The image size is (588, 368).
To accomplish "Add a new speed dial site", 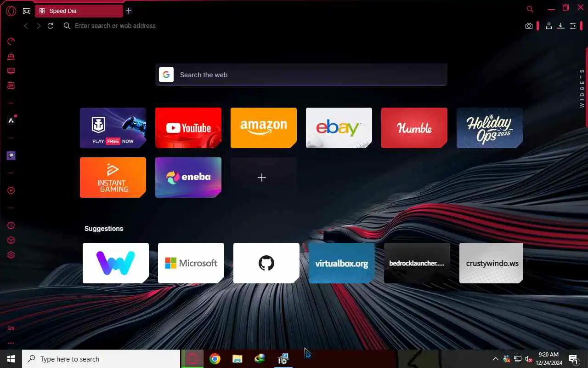I will [x=264, y=178].
